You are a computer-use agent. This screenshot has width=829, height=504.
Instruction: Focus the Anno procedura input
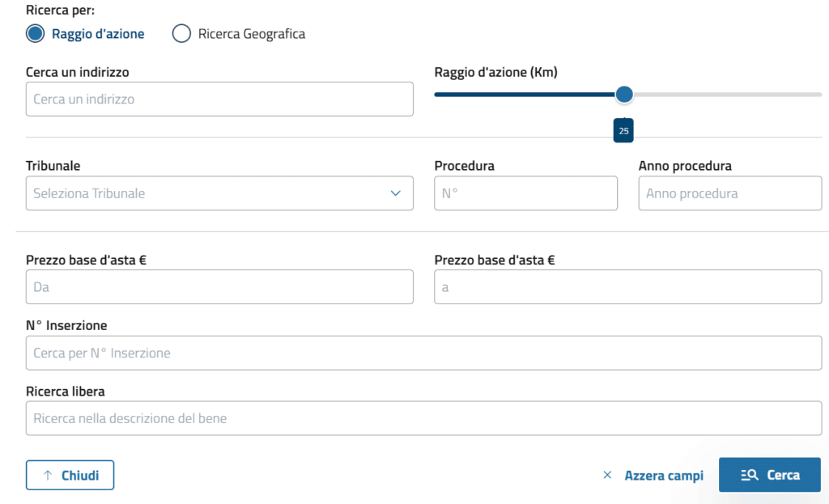pos(729,193)
